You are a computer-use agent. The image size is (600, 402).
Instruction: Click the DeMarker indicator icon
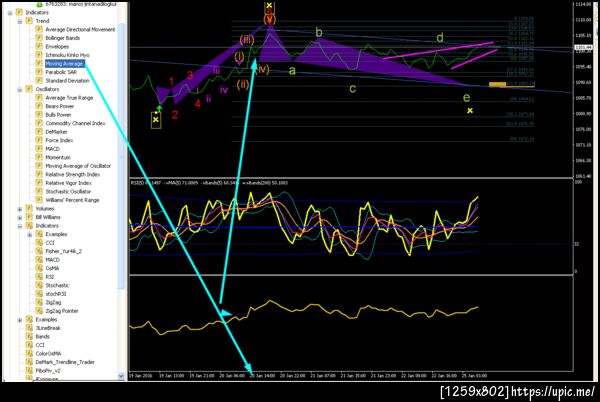pos(39,132)
